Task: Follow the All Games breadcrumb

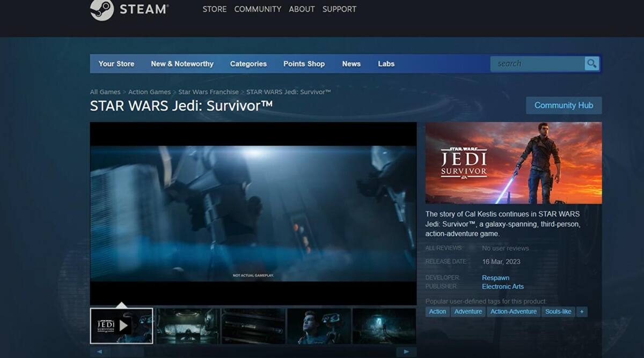Action: click(x=105, y=92)
